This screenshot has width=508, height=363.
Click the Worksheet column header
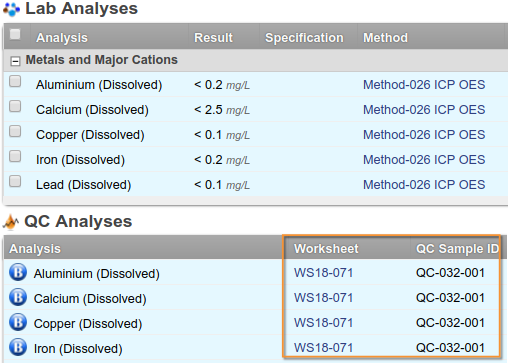click(326, 249)
